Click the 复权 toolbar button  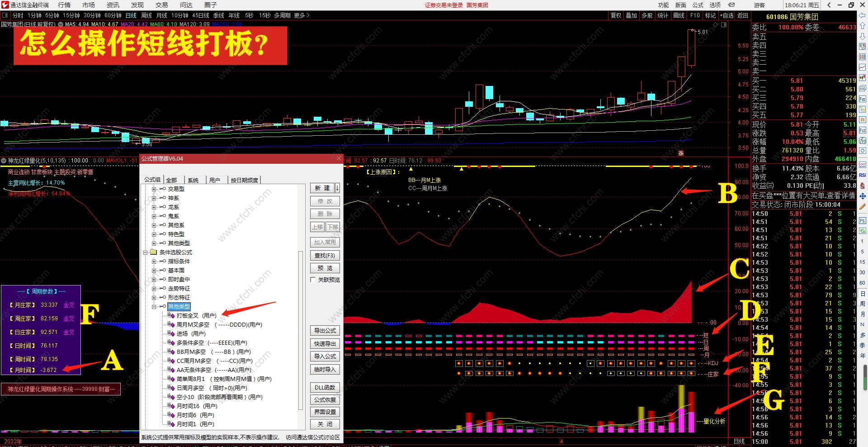(616, 15)
